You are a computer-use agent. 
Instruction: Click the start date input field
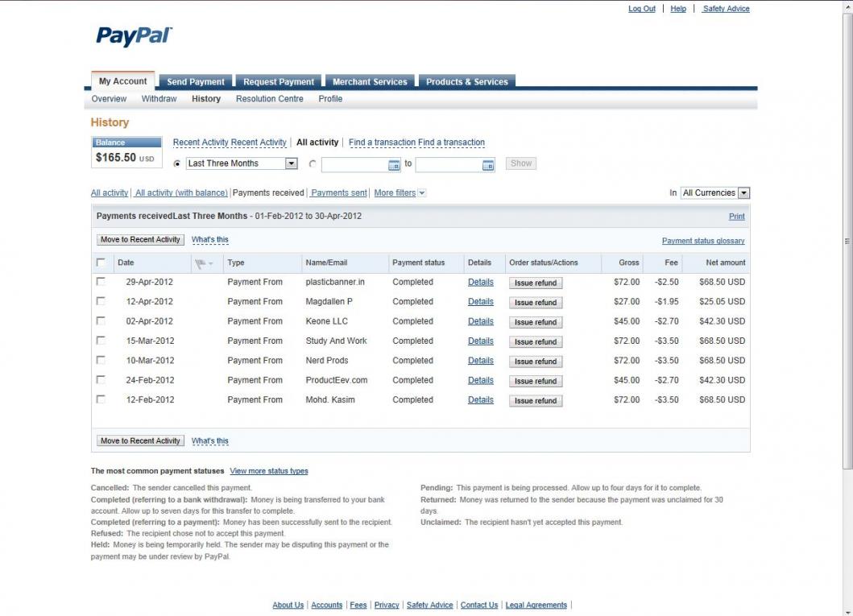[x=354, y=164]
